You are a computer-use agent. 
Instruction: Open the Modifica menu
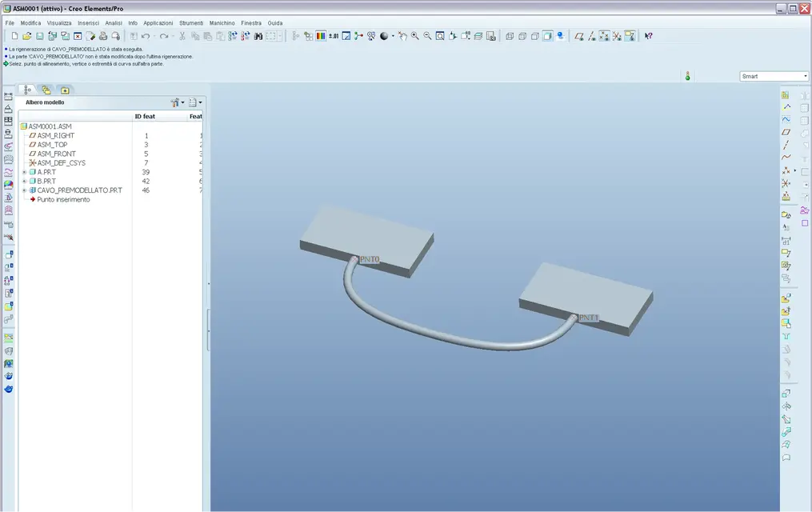(x=30, y=23)
